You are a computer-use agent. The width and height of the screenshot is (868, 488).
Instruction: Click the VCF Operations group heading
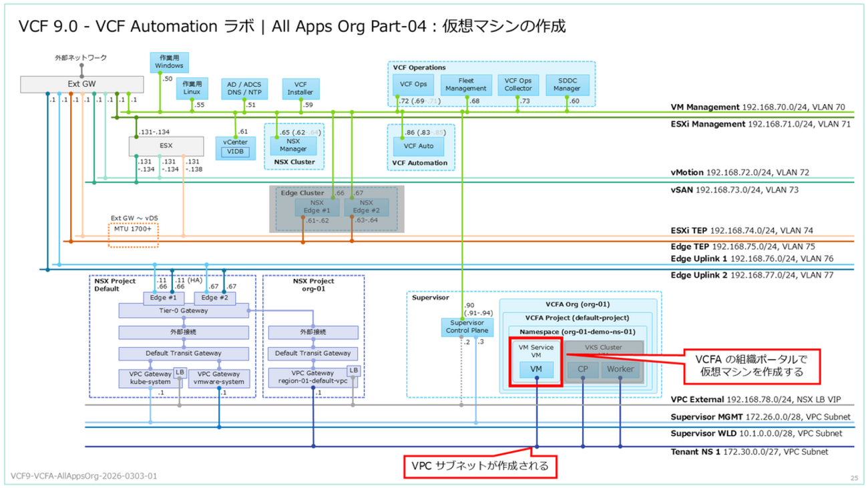(x=419, y=67)
